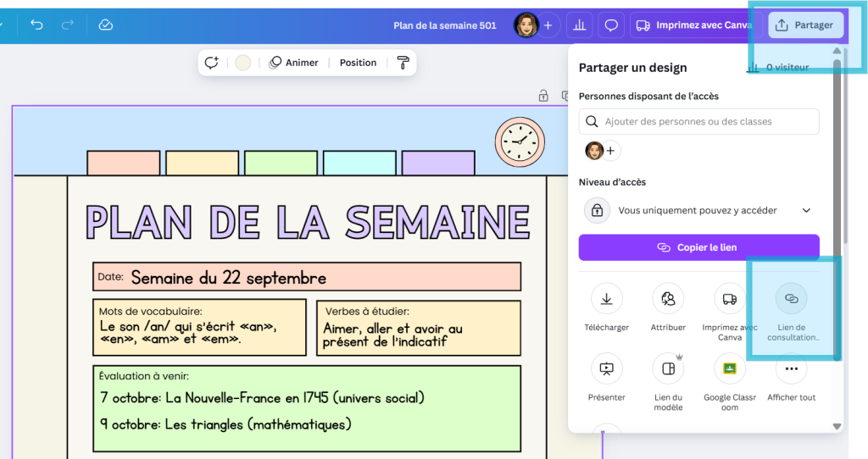Select the PLAN DE LA SEMAINE title
This screenshot has width=868, height=459.
308,223
